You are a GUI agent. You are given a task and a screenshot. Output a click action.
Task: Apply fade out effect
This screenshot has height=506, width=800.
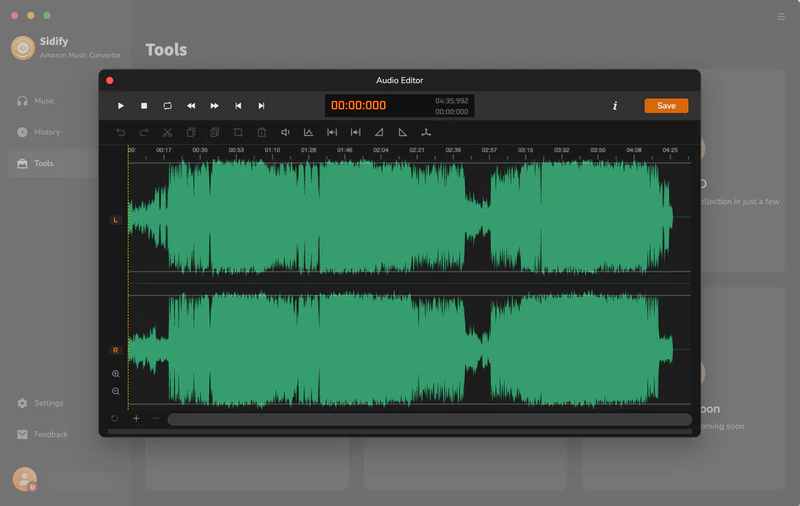click(403, 133)
